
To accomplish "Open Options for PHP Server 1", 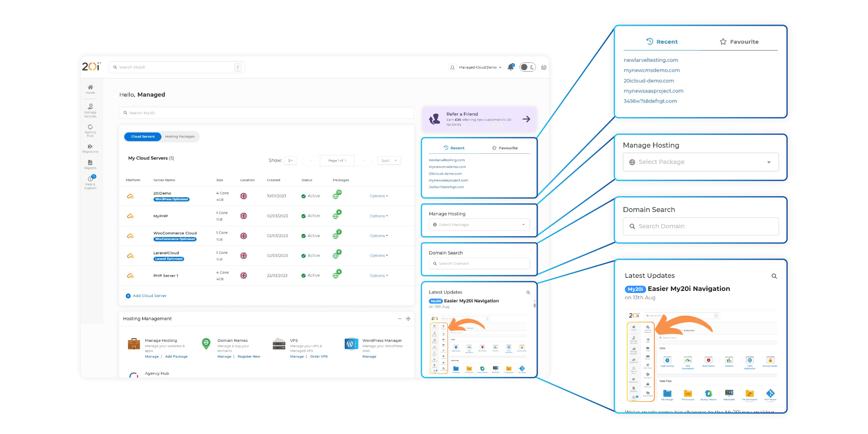I will point(378,276).
